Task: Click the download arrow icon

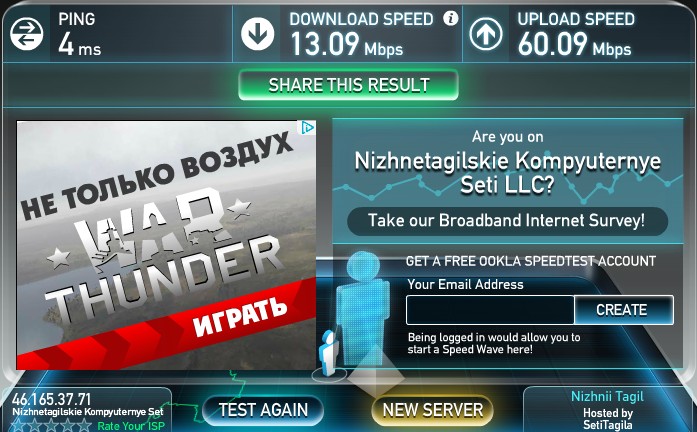Action: click(x=257, y=34)
